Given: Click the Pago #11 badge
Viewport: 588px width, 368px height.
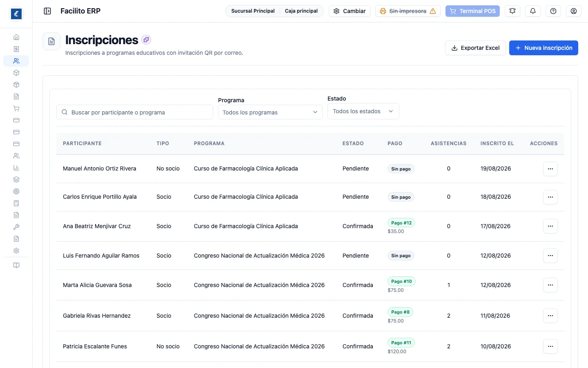Looking at the screenshot, I should (401, 343).
